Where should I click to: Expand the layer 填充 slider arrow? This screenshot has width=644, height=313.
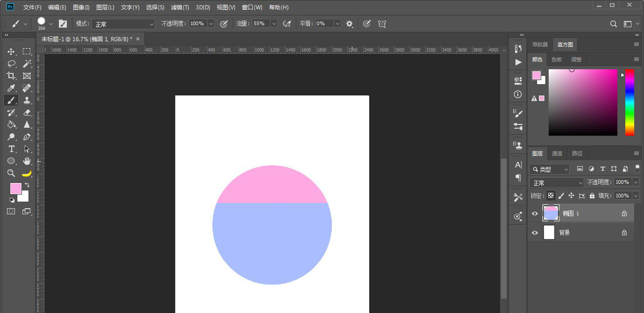(636, 196)
